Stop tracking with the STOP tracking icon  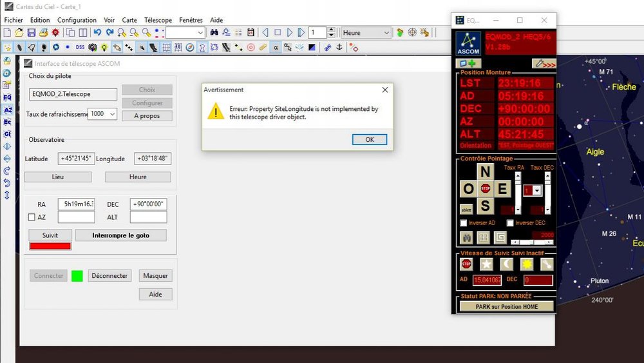click(466, 264)
